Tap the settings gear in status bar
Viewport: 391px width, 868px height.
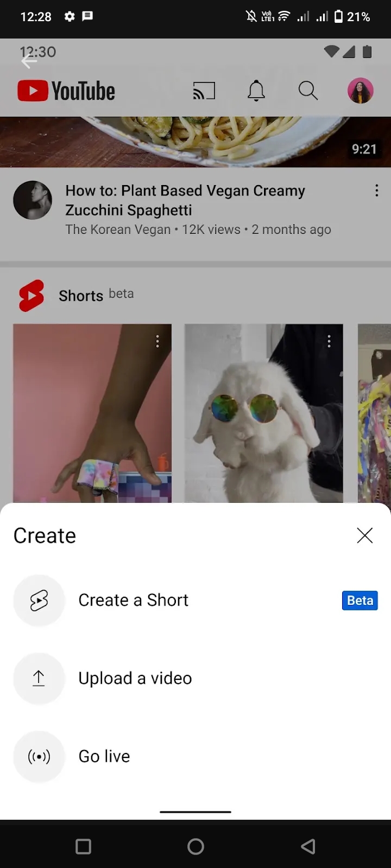pyautogui.click(x=70, y=16)
